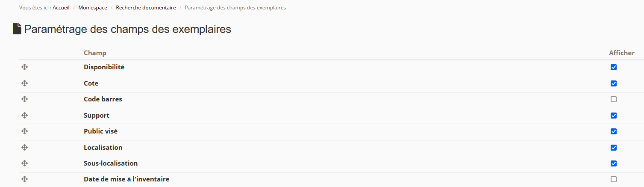Click the move icon beside Cote

(25, 83)
